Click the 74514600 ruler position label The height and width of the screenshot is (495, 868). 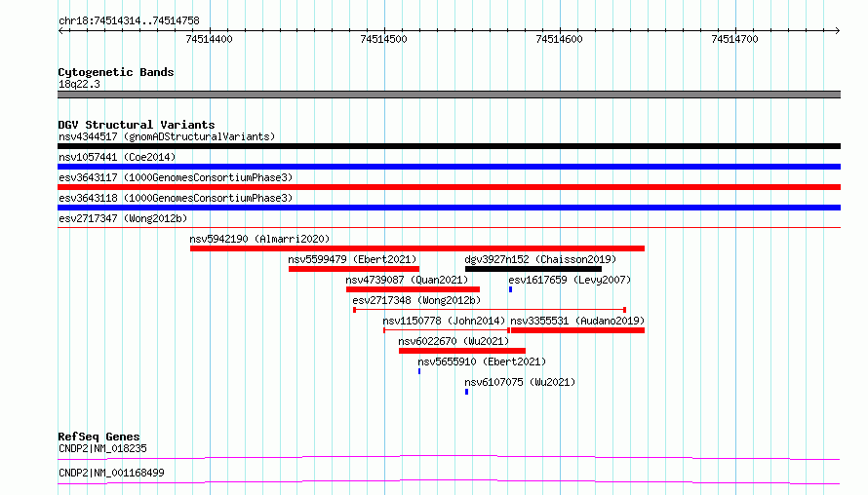pos(559,39)
